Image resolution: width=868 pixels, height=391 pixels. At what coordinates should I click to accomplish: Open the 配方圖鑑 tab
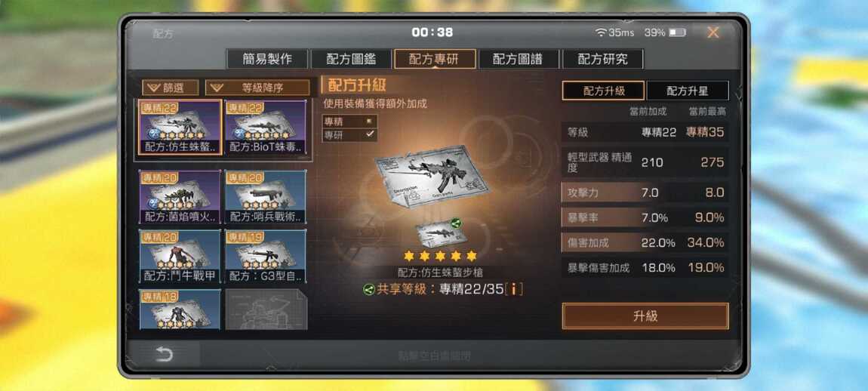pyautogui.click(x=351, y=59)
